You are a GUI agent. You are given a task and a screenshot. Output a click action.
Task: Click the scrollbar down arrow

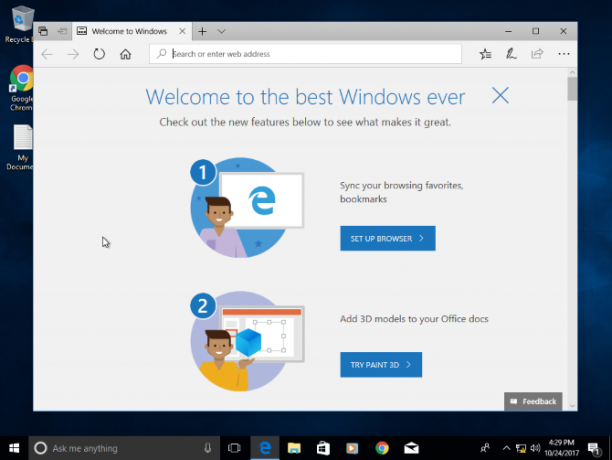click(572, 406)
